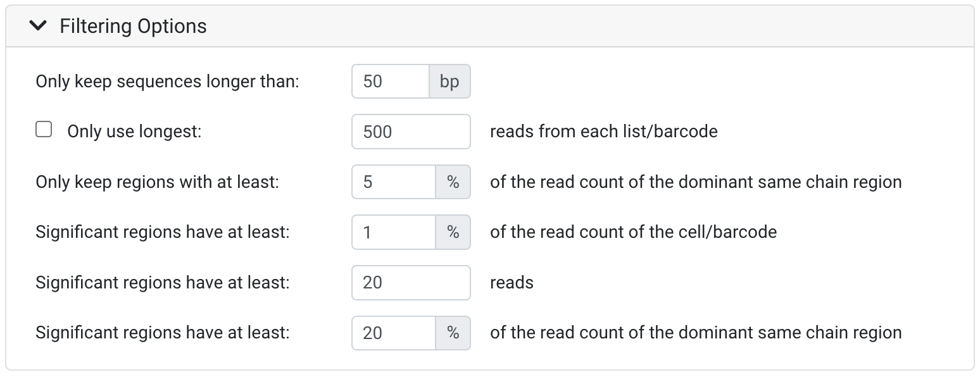Click percent symbol beside the 1 value
The image size is (980, 377).
tap(453, 232)
